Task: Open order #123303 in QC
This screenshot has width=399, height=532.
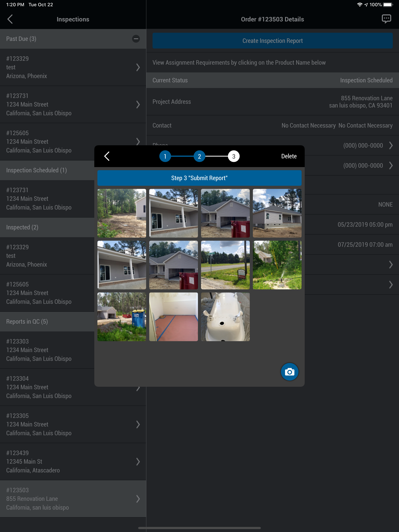Action: point(47,350)
